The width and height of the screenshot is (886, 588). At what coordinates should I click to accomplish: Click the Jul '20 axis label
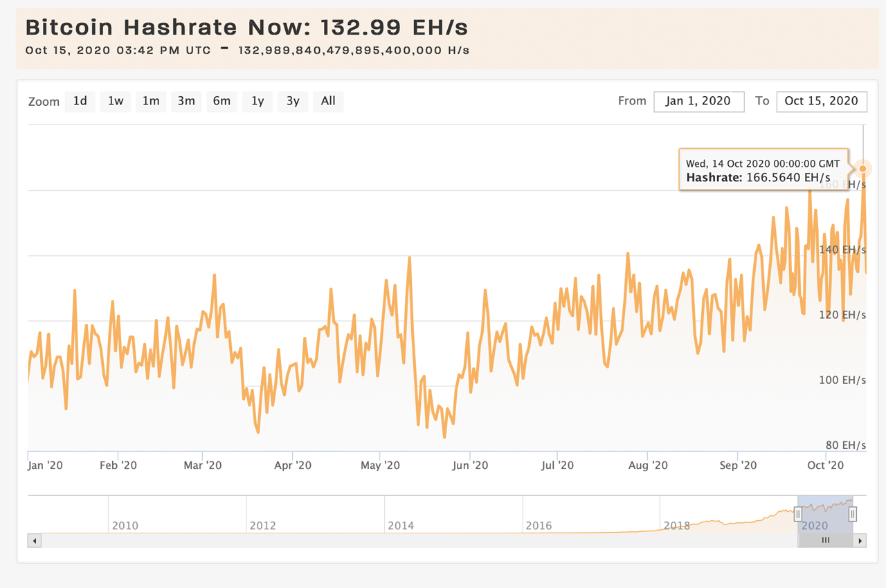point(557,466)
